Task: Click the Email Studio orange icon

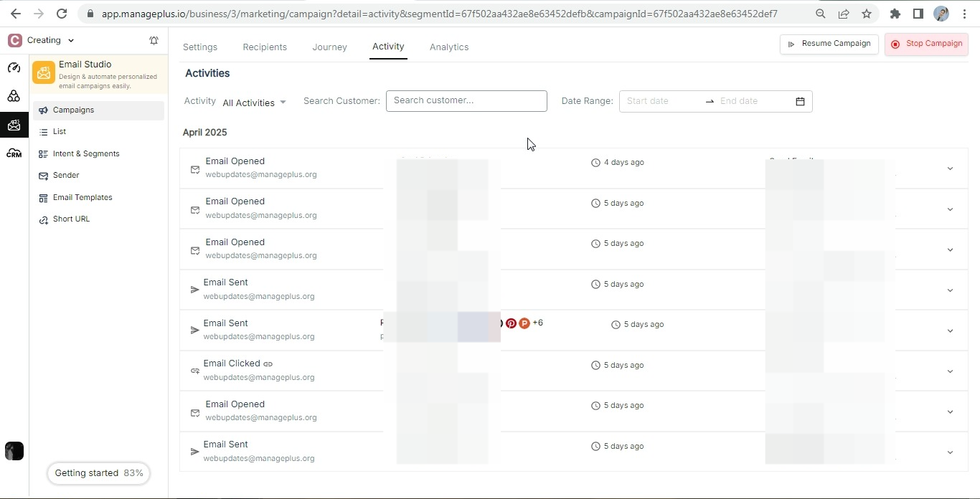Action: point(44,72)
